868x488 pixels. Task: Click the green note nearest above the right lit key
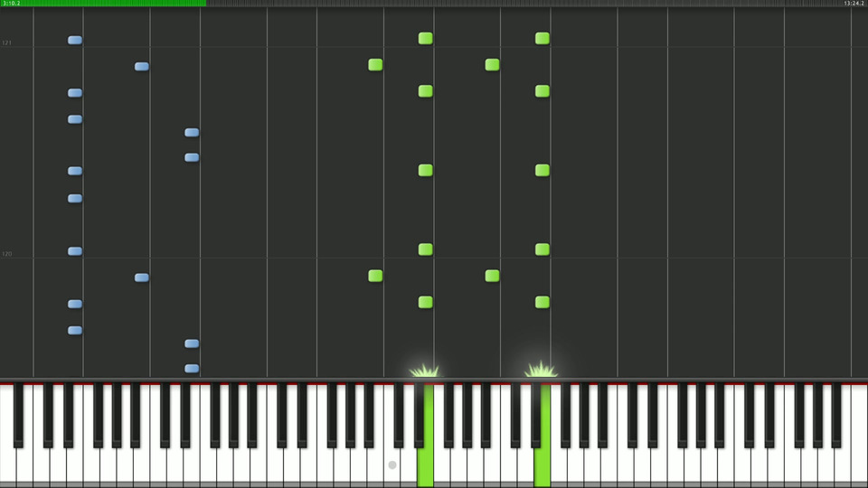click(542, 302)
